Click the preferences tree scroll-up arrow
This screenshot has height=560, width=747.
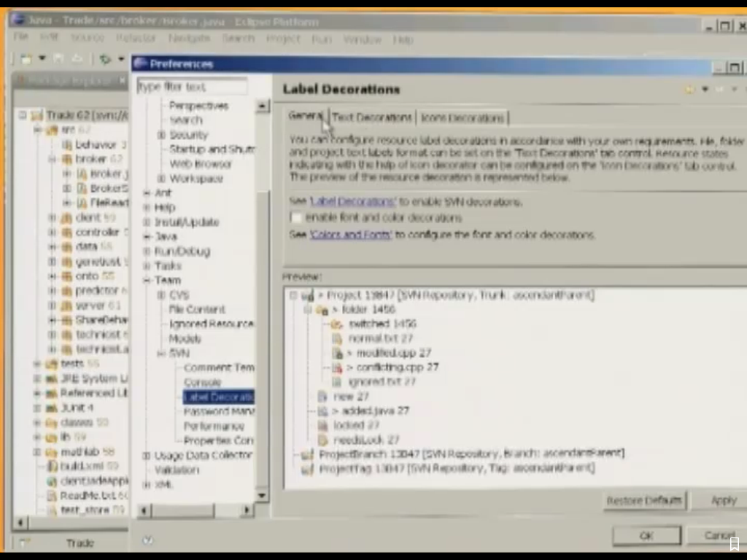click(x=262, y=106)
